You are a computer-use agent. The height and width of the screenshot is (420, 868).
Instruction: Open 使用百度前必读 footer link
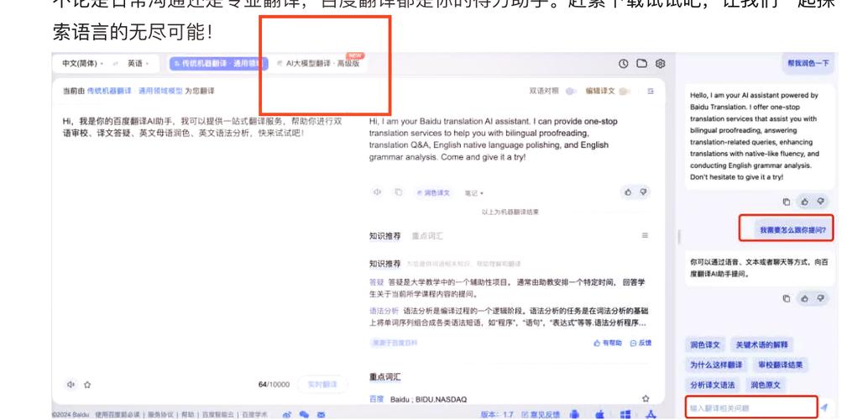(x=118, y=414)
